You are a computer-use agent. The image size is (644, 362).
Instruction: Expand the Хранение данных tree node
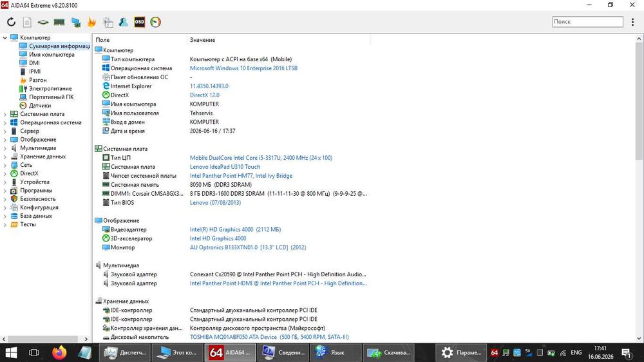(5, 157)
